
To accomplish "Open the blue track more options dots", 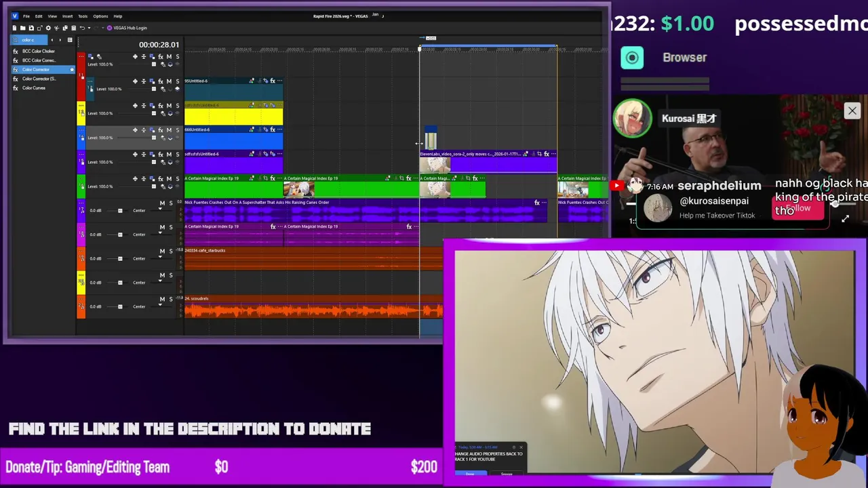I will coord(81,129).
